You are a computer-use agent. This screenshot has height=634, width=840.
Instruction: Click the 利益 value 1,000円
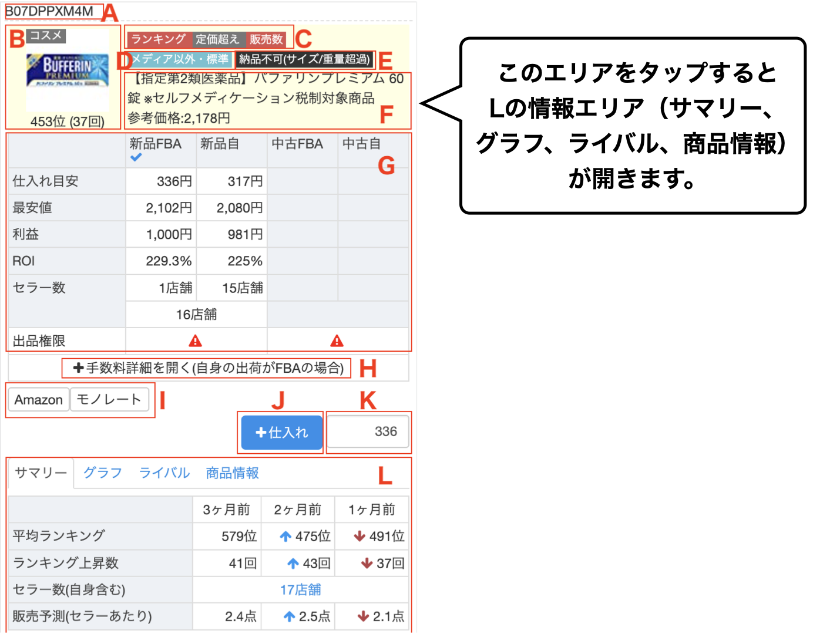pyautogui.click(x=169, y=234)
